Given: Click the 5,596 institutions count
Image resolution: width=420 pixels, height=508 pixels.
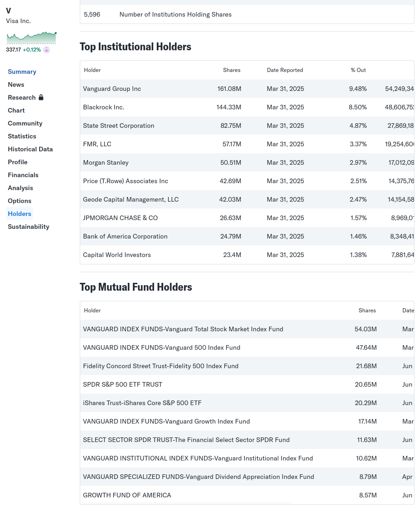Looking at the screenshot, I should tap(92, 15).
